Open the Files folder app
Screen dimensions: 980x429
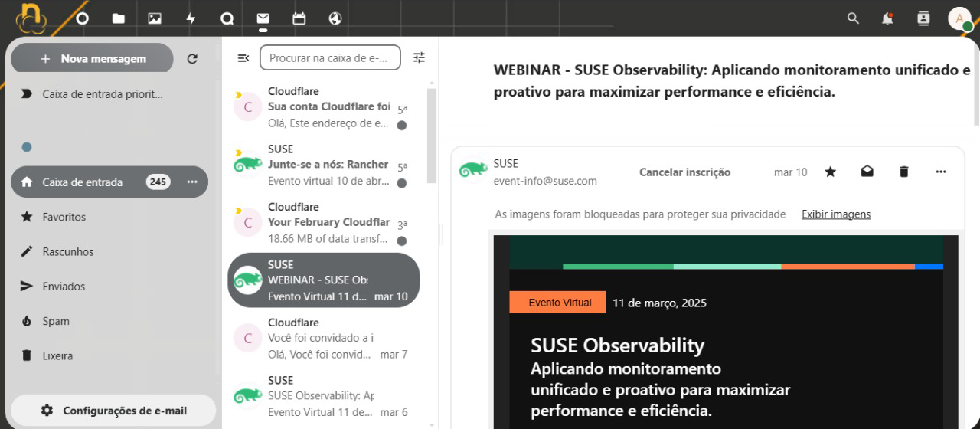point(118,18)
